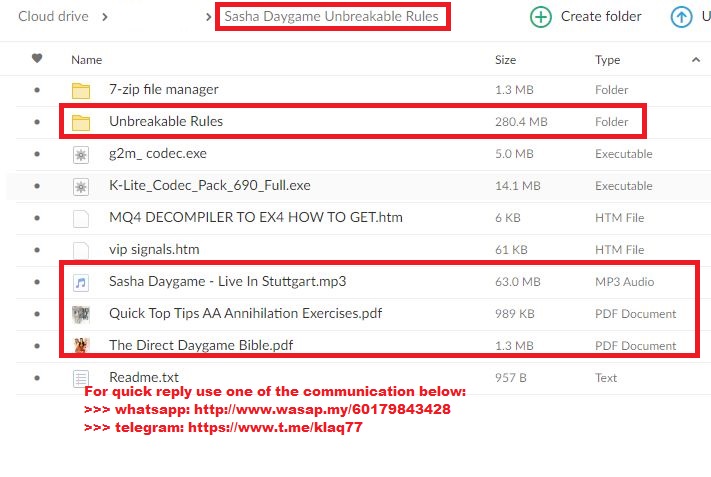
Task: Click the 957 B size value
Action: click(x=511, y=378)
